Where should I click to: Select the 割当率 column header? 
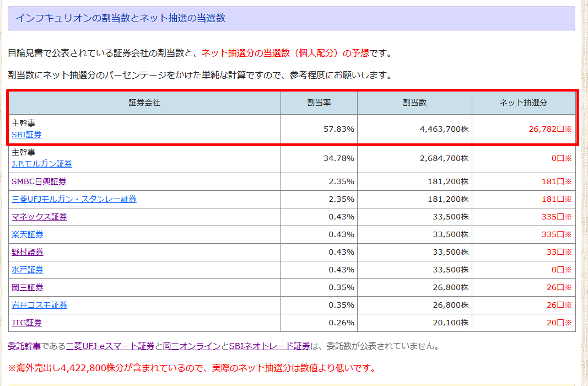(319, 102)
